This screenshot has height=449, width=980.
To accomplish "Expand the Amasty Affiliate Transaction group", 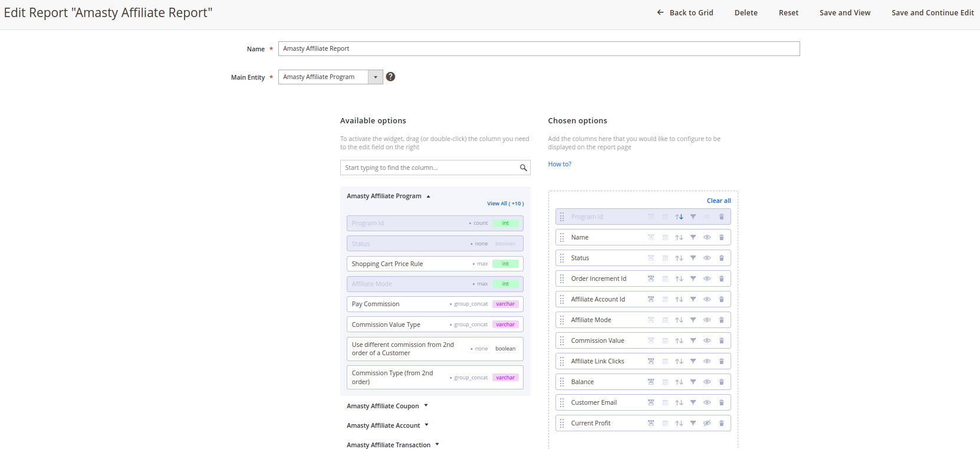I will pos(393,445).
